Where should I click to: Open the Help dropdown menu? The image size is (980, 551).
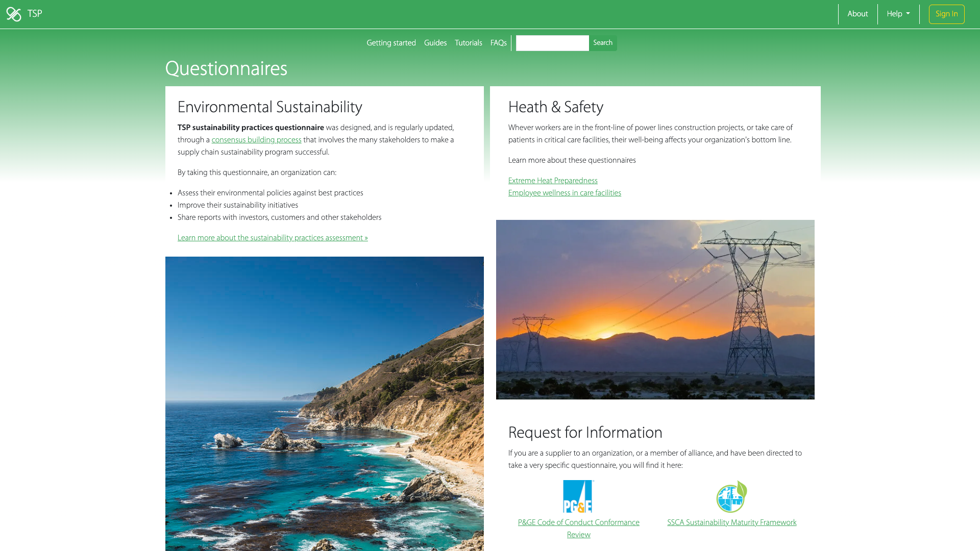[x=898, y=14]
